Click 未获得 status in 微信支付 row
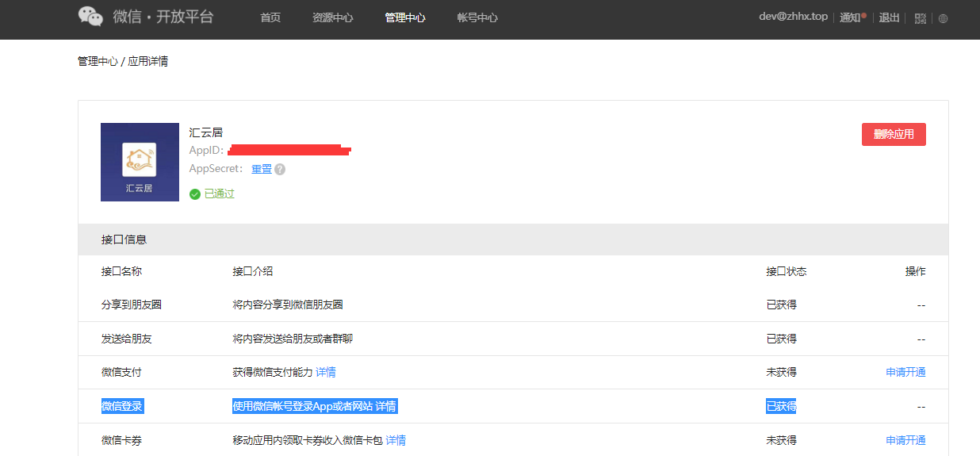The image size is (980, 456). 781,372
